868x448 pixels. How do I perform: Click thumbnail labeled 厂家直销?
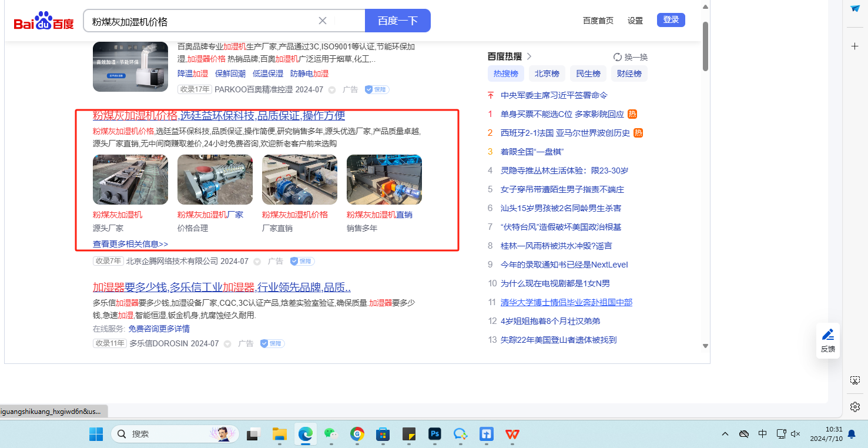point(300,179)
